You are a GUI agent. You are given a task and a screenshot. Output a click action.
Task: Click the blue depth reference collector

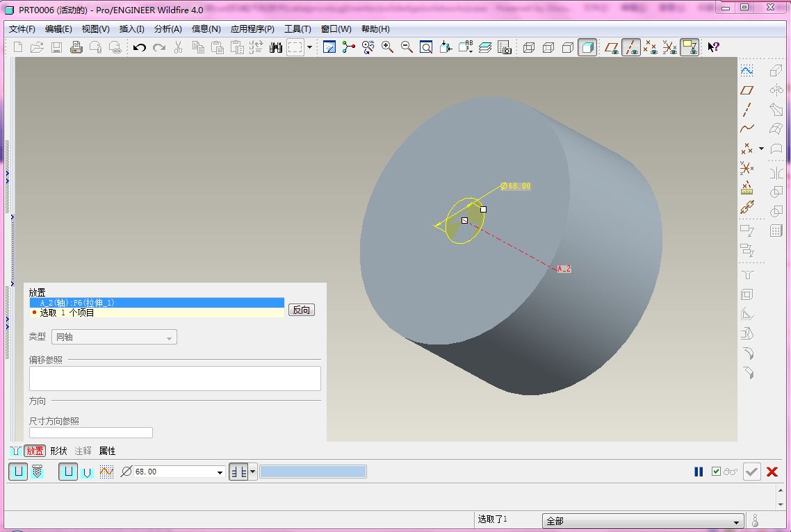(x=313, y=472)
